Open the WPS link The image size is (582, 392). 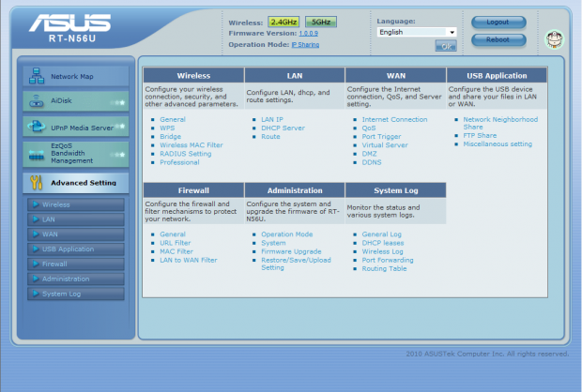coord(167,128)
